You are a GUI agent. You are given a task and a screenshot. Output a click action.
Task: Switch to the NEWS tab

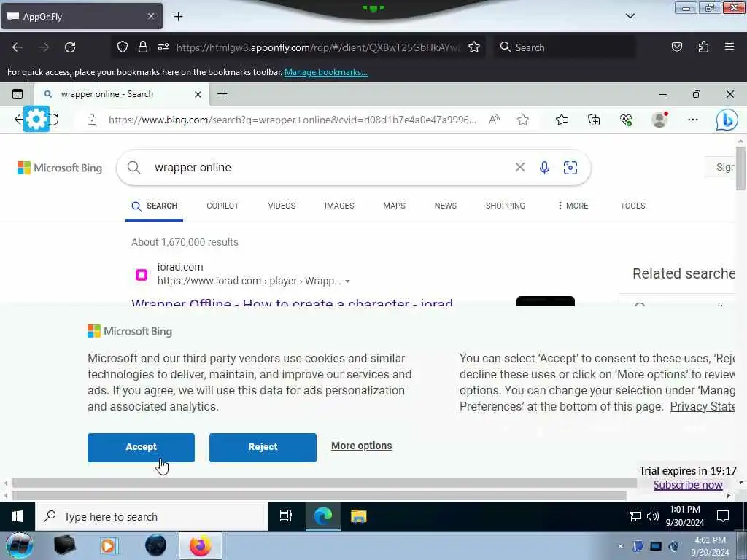click(x=446, y=206)
